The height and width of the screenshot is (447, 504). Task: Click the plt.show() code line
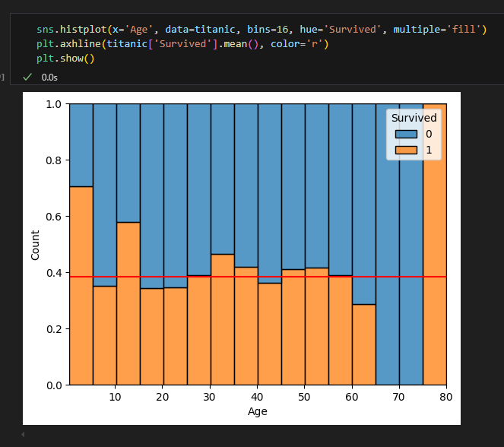point(65,59)
